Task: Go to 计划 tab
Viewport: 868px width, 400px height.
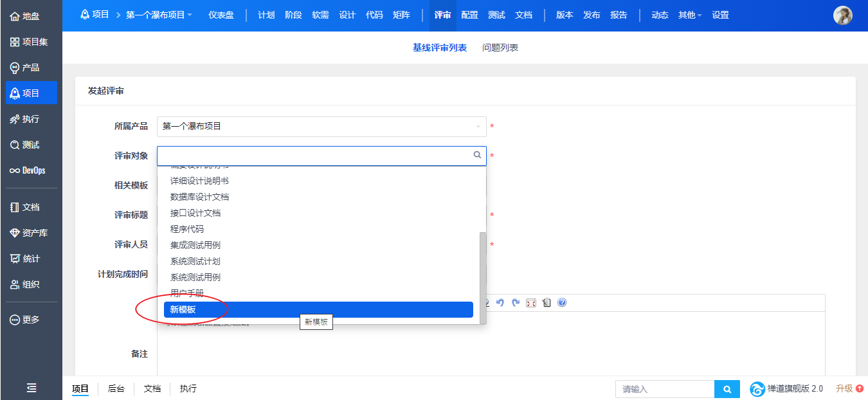Action: click(x=266, y=15)
